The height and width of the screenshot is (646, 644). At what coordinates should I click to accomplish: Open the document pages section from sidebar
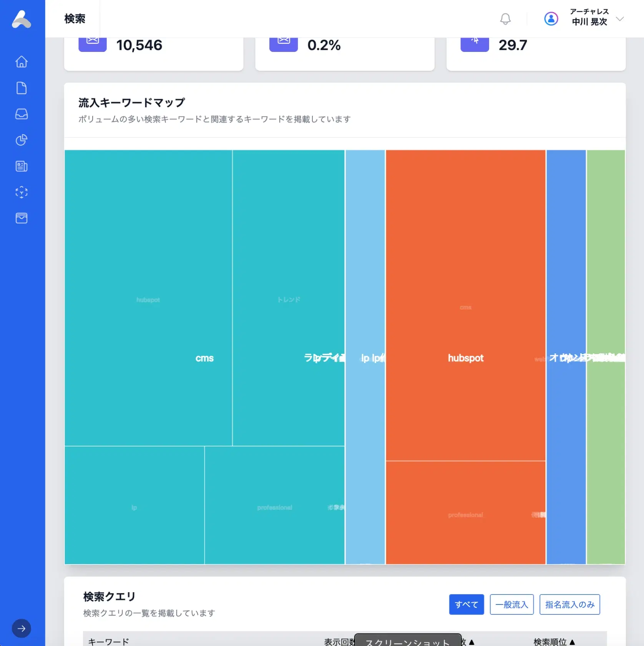[22, 88]
